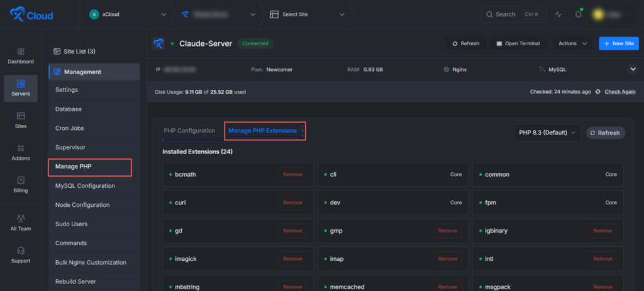
Task: Open the Select Site dropdown
Action: click(307, 14)
